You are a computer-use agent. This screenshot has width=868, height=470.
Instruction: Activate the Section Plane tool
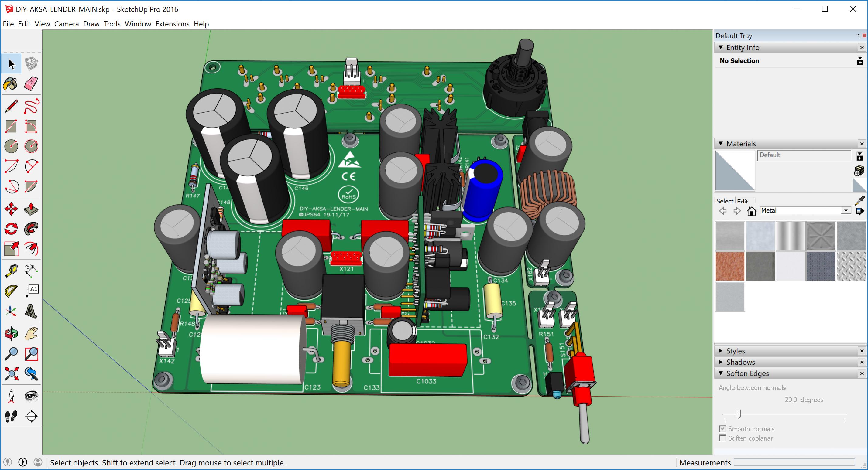tap(31, 417)
